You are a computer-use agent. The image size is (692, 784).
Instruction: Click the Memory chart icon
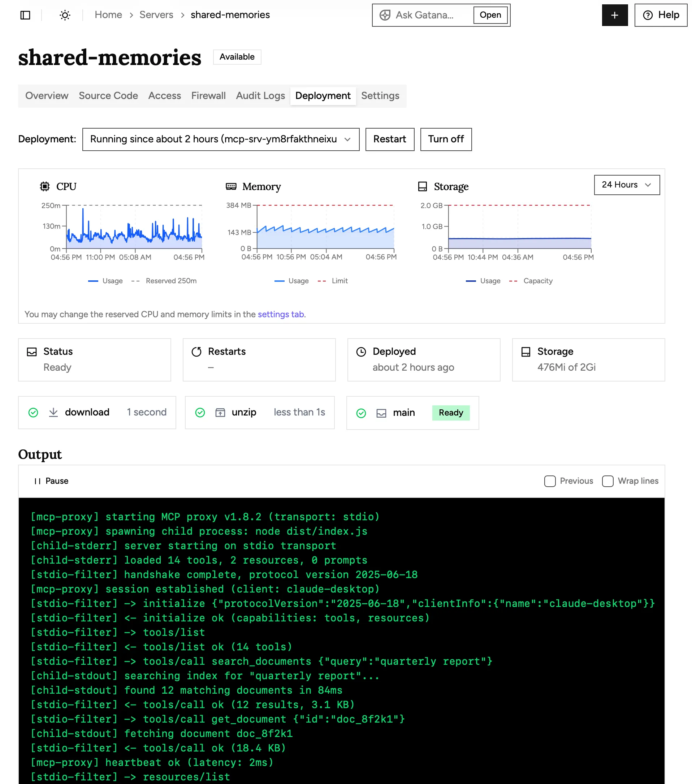coord(231,186)
